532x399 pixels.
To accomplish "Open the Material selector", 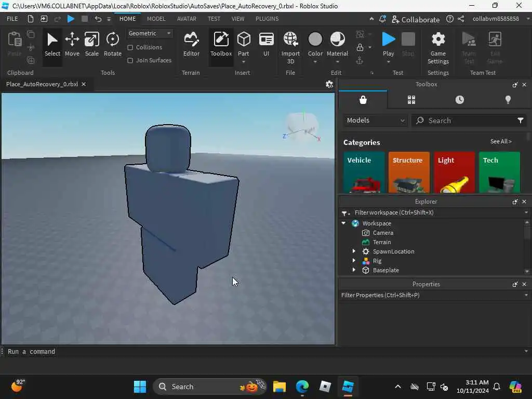I will 337,44.
